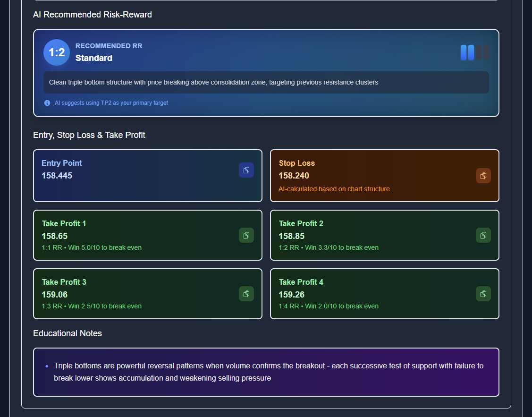Click the AI Recommended Risk-Reward heading
532x417 pixels.
93,15
